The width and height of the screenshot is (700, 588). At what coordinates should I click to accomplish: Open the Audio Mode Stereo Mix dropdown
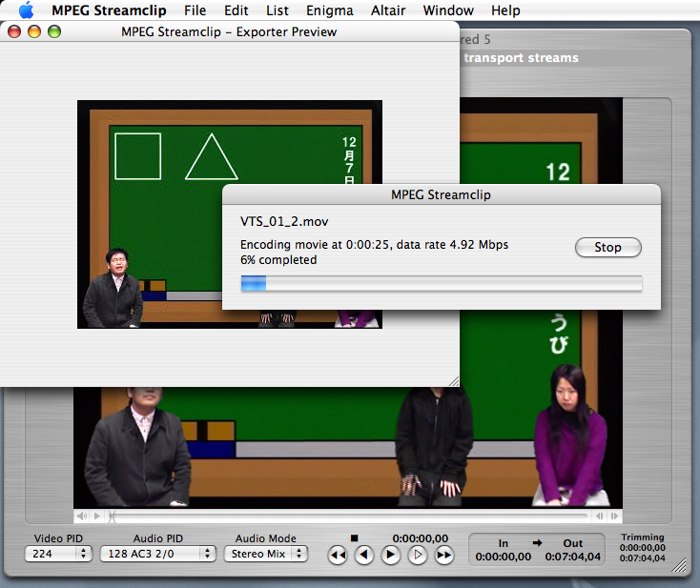266,554
